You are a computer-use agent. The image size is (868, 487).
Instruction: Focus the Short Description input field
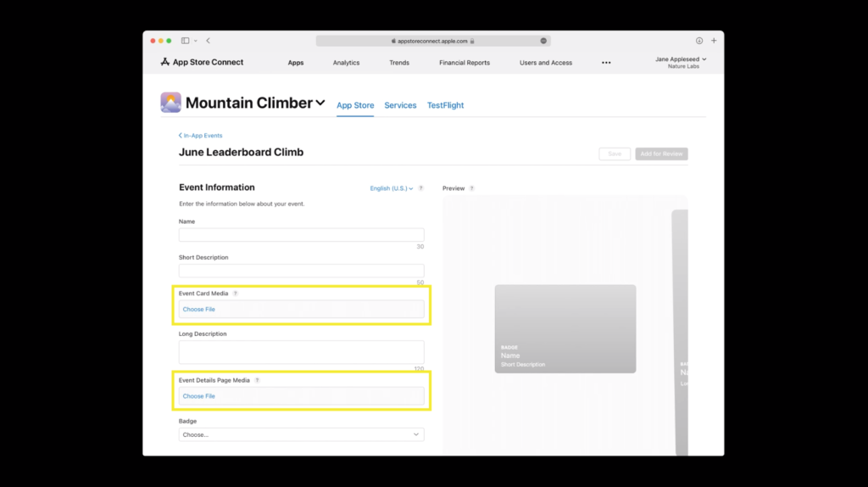click(301, 271)
